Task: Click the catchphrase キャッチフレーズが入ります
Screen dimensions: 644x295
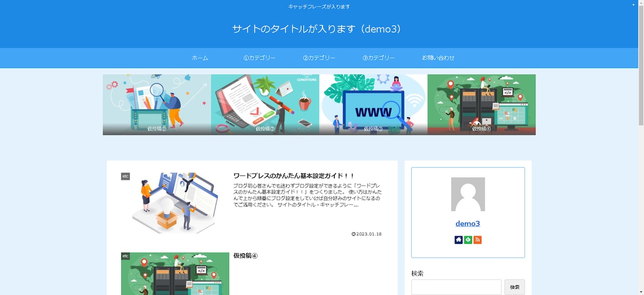Action: click(x=319, y=7)
